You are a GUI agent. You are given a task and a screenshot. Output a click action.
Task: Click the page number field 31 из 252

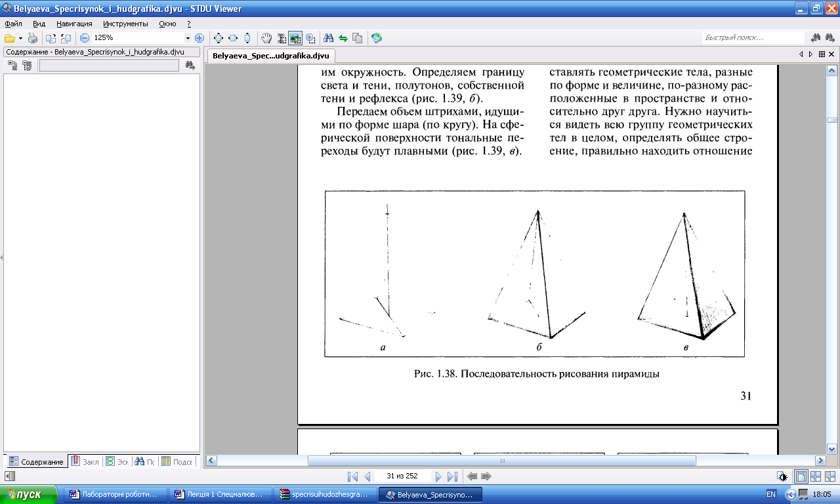point(403,476)
